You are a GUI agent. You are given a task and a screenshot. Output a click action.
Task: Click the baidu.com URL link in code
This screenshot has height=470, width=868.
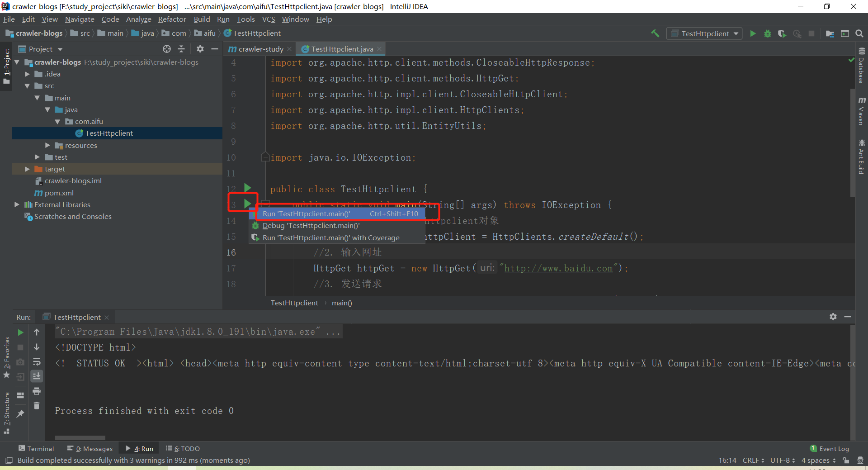(x=558, y=268)
